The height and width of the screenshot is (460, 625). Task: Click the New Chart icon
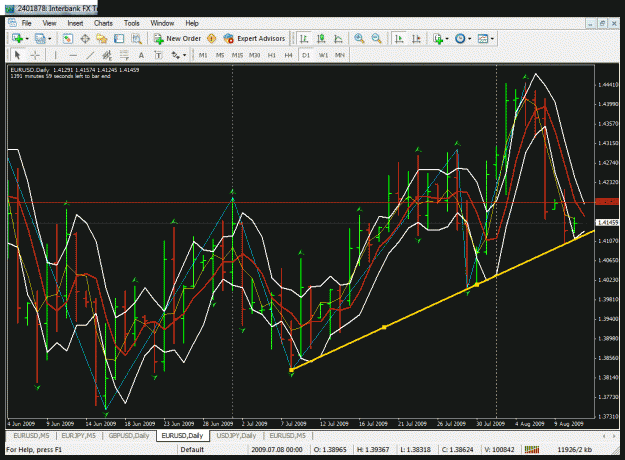point(17,39)
